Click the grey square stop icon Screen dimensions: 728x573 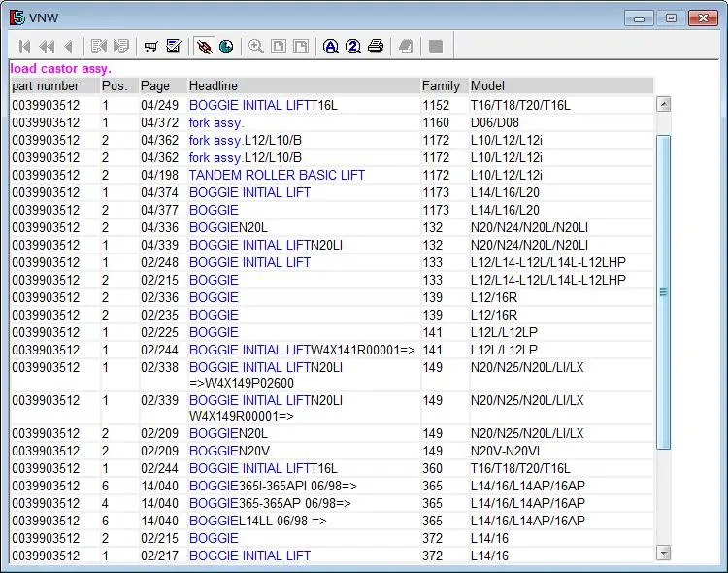pos(436,47)
